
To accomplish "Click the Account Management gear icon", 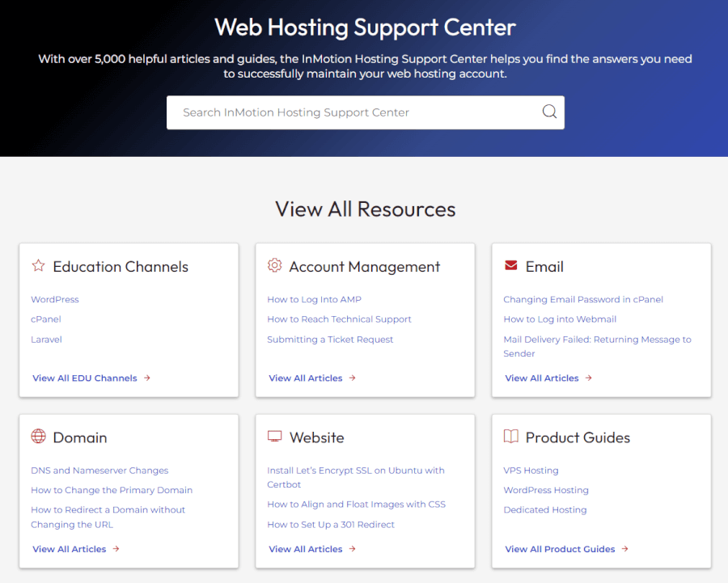I will point(274,265).
